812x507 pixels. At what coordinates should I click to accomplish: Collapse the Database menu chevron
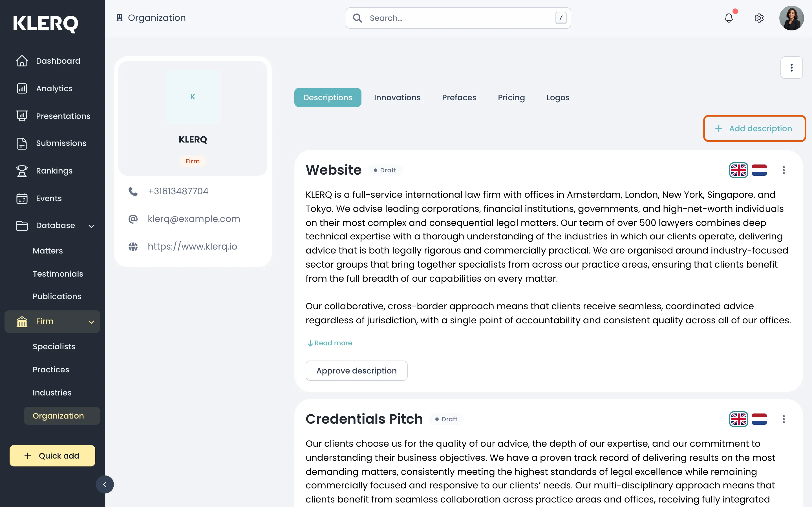tap(91, 226)
